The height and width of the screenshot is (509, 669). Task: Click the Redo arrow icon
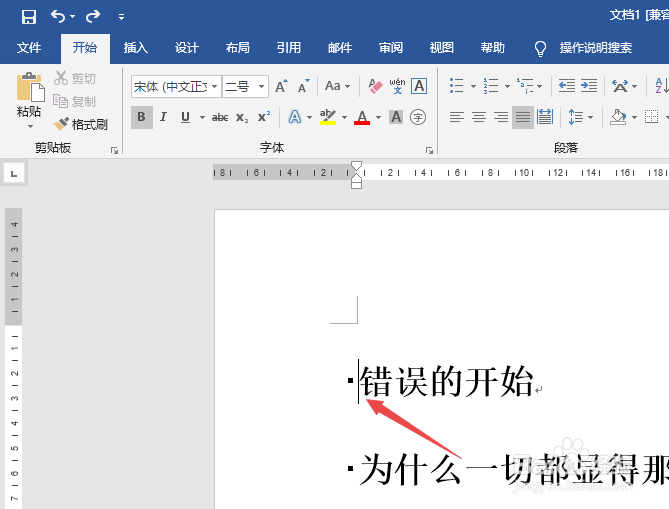[x=93, y=16]
